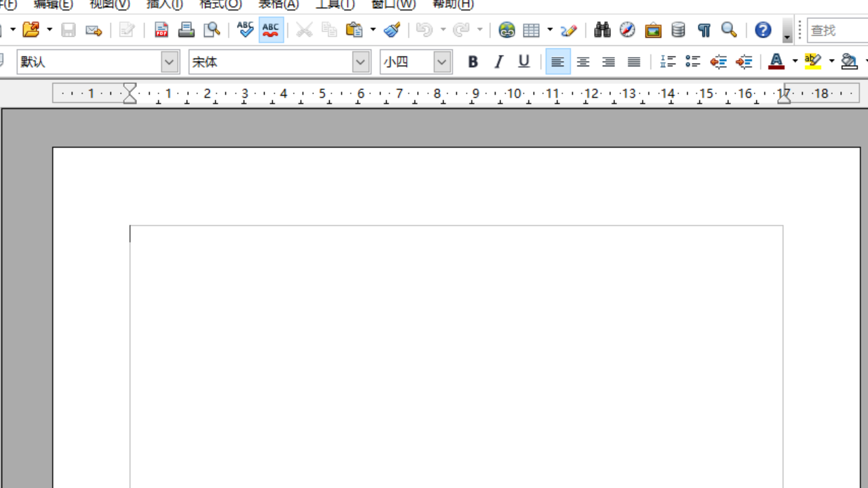Set paragraph alignment to center

click(583, 62)
